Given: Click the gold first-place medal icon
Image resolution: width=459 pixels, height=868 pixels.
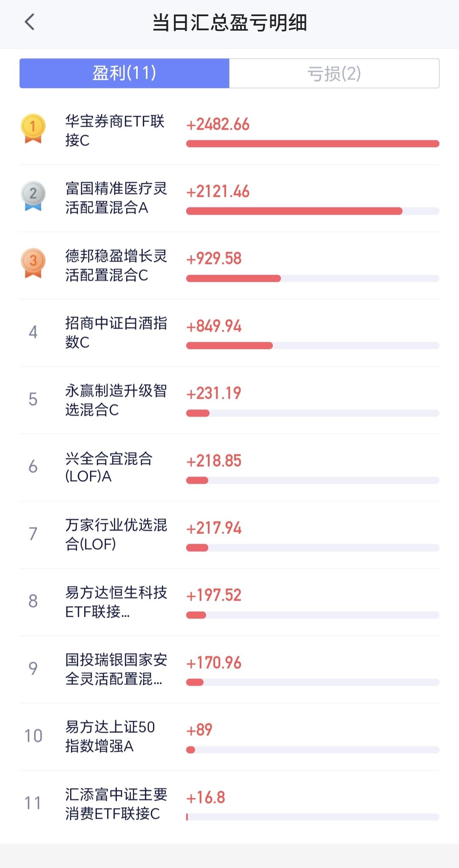Looking at the screenshot, I should (x=33, y=128).
